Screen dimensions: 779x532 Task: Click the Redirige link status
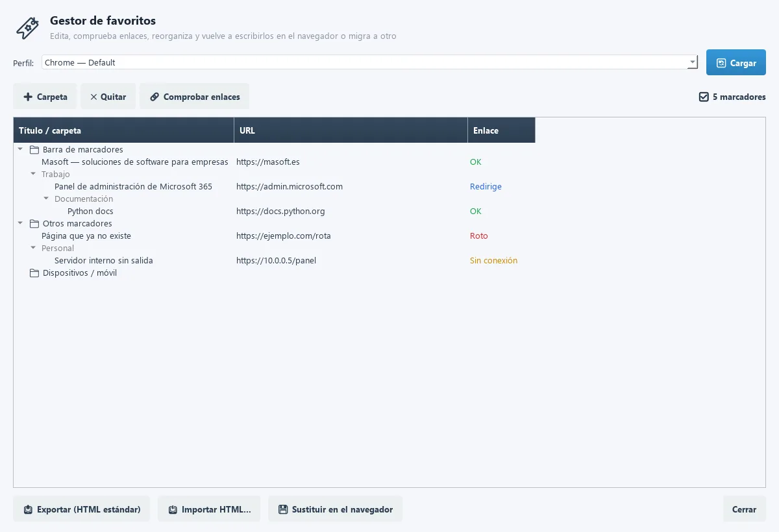[486, 187]
